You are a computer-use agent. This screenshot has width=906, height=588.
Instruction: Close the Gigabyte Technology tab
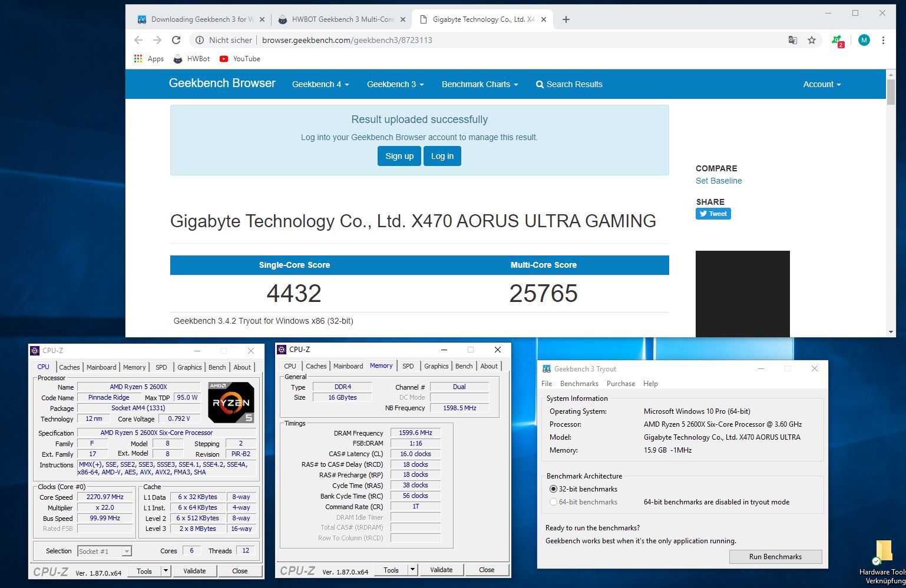tap(544, 19)
